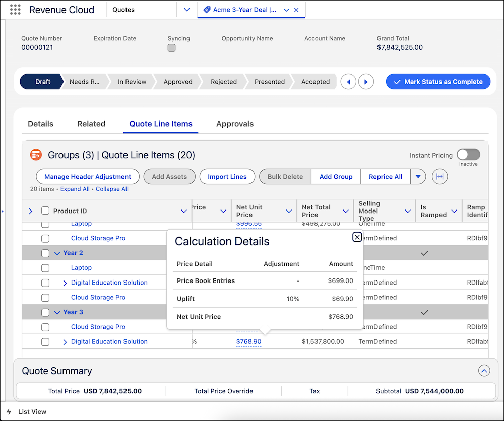504x421 pixels.
Task: Click the Bulk Delete button
Action: pos(285,177)
